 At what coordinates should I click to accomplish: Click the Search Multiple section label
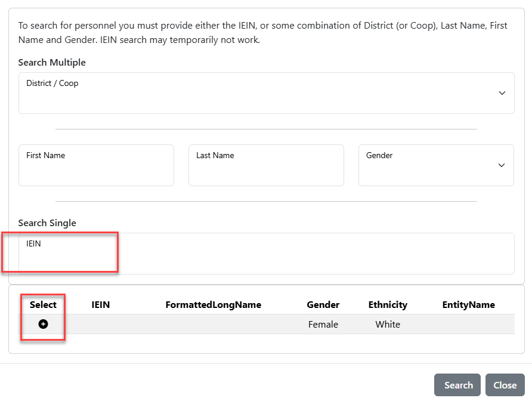[x=52, y=63]
